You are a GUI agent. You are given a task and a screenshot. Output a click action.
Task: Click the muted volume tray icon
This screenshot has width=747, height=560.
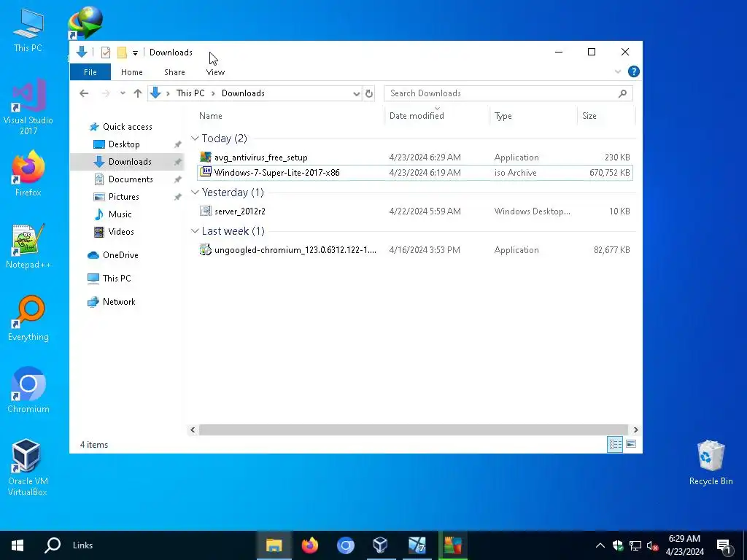point(653,545)
